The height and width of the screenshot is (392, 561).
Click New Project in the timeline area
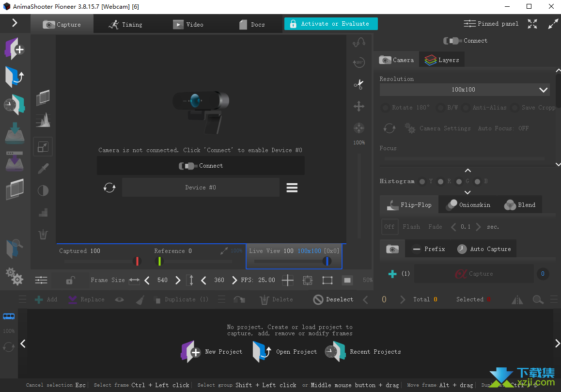coord(211,352)
